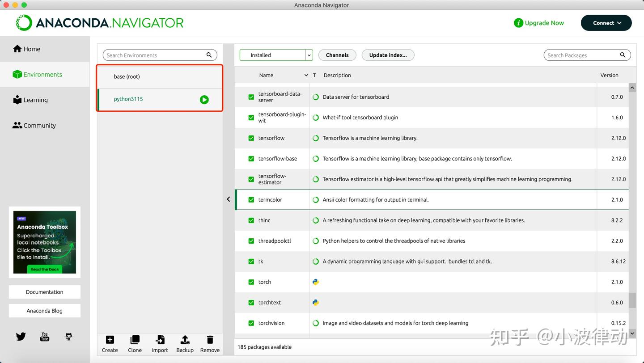Open the YouTube link icon
The image size is (644, 363).
click(45, 336)
